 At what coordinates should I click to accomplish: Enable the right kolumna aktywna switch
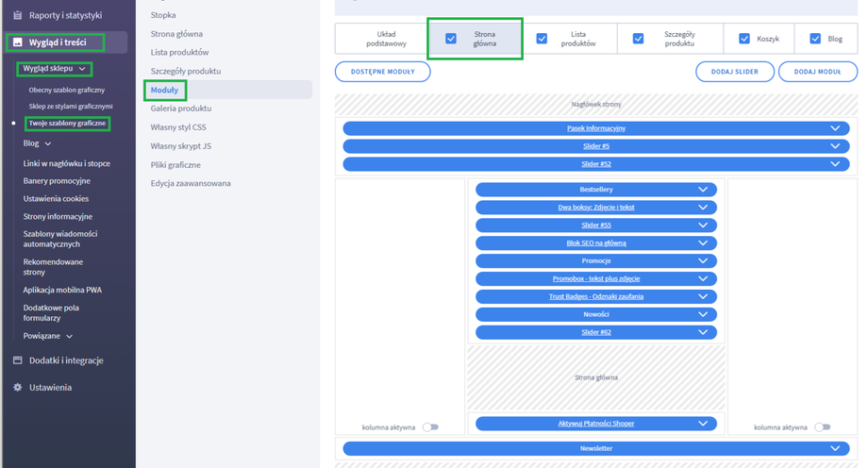[823, 427]
